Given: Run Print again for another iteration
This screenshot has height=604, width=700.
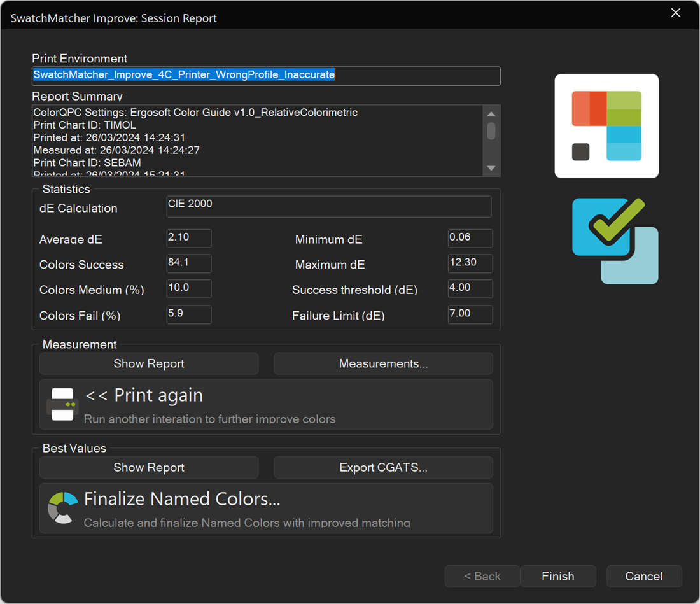Looking at the screenshot, I should [x=266, y=404].
